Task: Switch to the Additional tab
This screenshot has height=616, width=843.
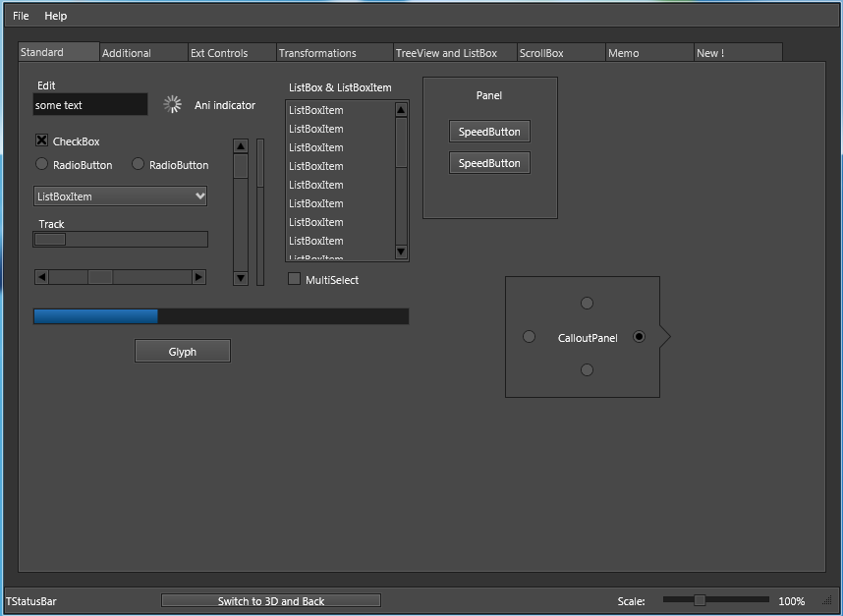Action: point(143,53)
